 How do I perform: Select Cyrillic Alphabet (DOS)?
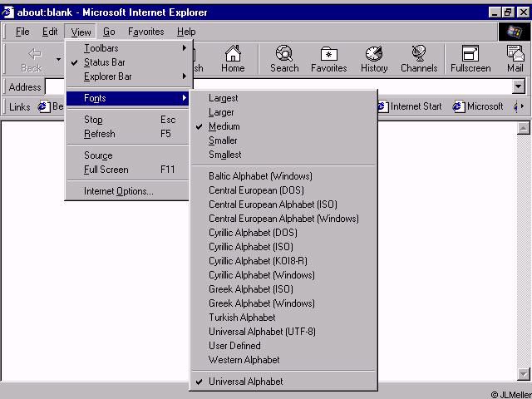pyautogui.click(x=283, y=233)
